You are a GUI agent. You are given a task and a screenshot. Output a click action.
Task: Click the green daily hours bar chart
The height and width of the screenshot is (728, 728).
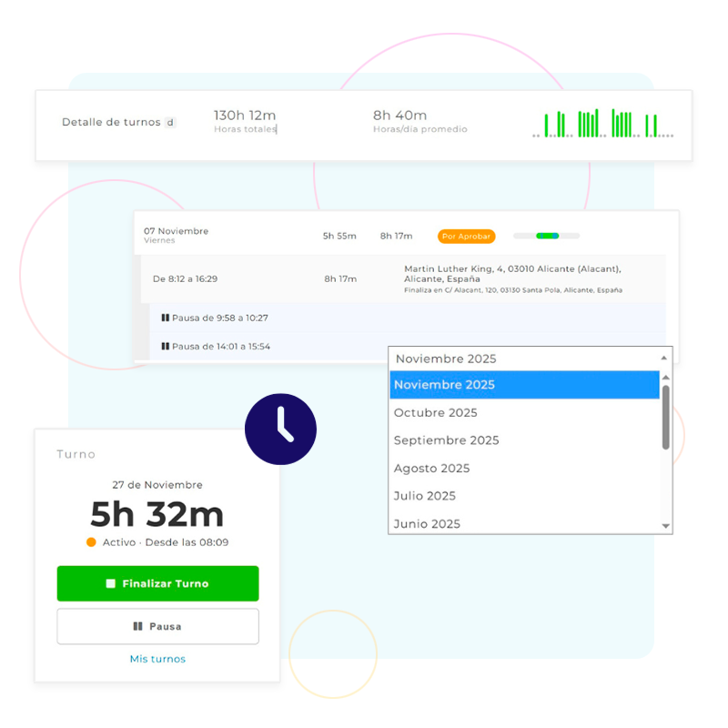pyautogui.click(x=602, y=124)
